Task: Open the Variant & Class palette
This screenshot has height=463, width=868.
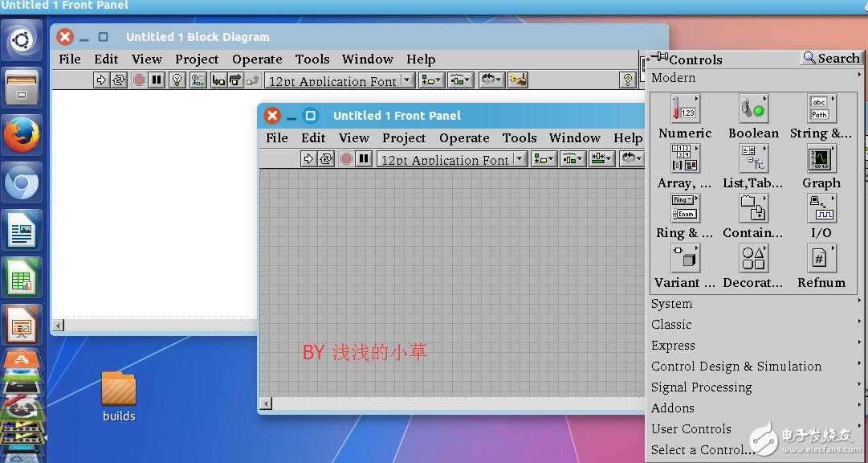Action: click(685, 258)
